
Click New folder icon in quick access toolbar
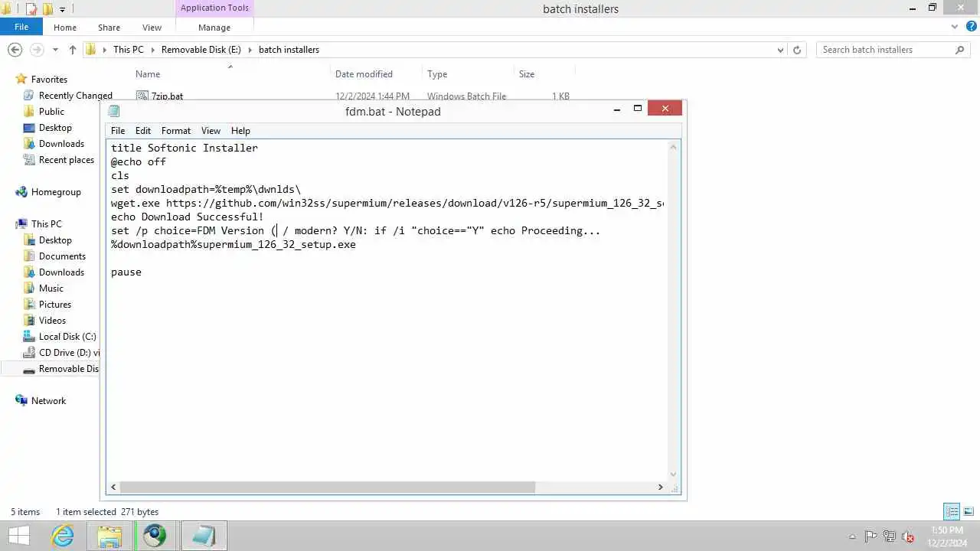(47, 9)
